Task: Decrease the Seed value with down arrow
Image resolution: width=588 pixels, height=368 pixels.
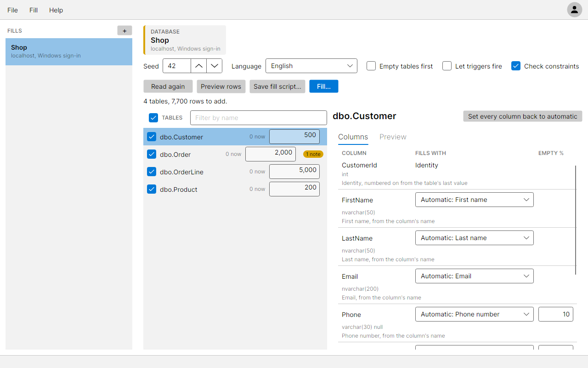Action: (x=215, y=66)
